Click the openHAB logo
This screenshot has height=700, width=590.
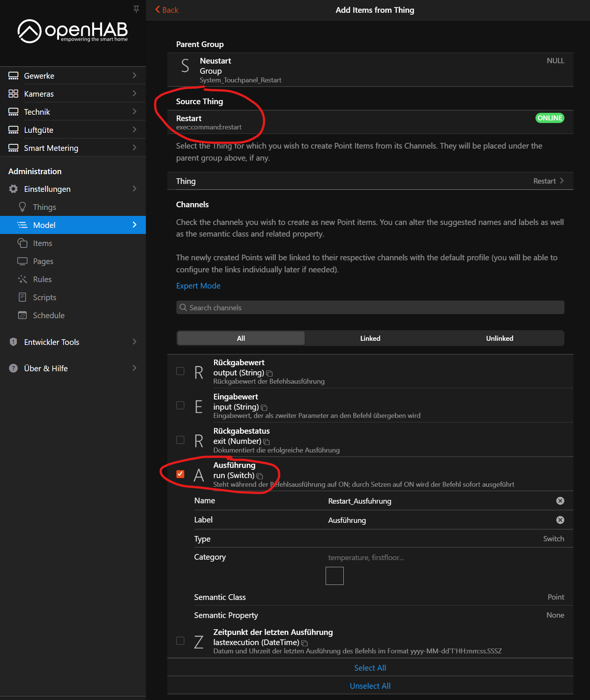pyautogui.click(x=73, y=31)
